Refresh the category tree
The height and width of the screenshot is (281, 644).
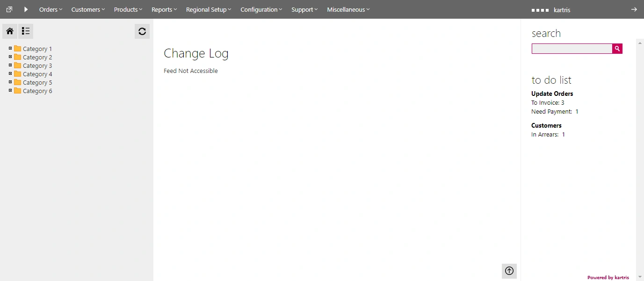(x=142, y=31)
